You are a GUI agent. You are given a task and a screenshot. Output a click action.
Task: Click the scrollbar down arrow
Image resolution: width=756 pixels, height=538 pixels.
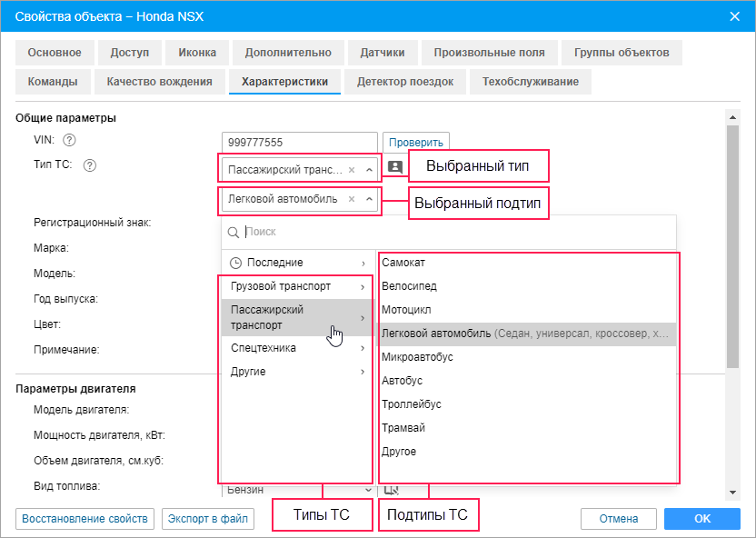coord(733,493)
